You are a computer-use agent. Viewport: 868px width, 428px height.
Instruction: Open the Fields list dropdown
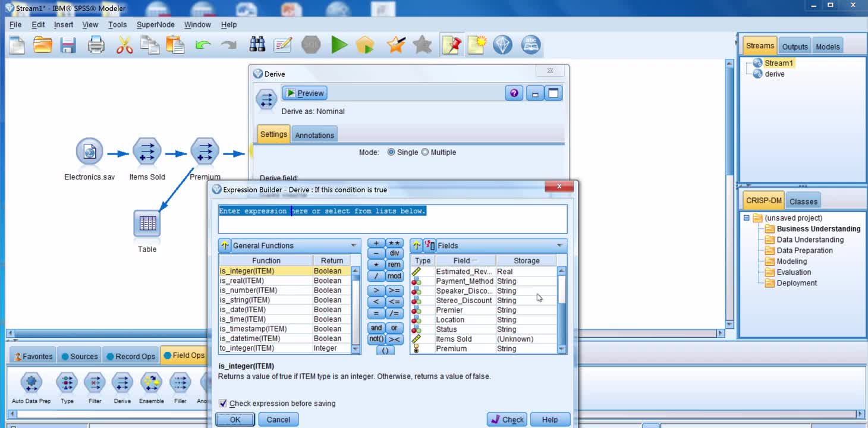(x=559, y=246)
